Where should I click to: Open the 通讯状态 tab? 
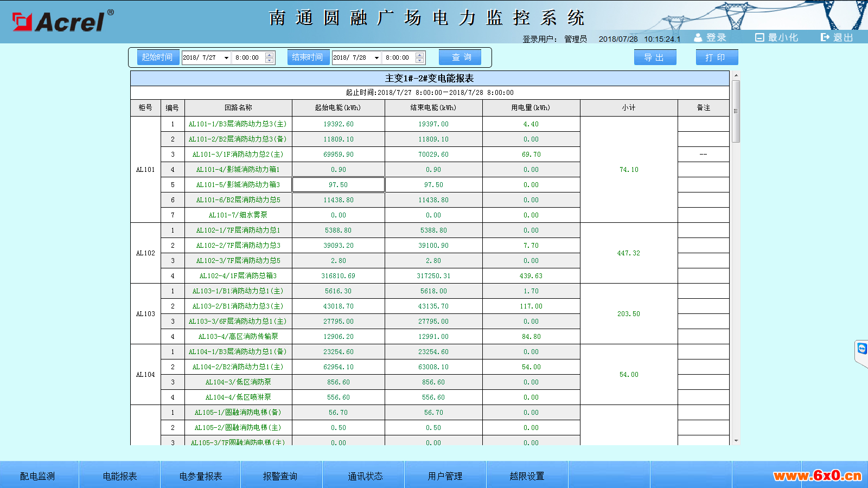365,476
